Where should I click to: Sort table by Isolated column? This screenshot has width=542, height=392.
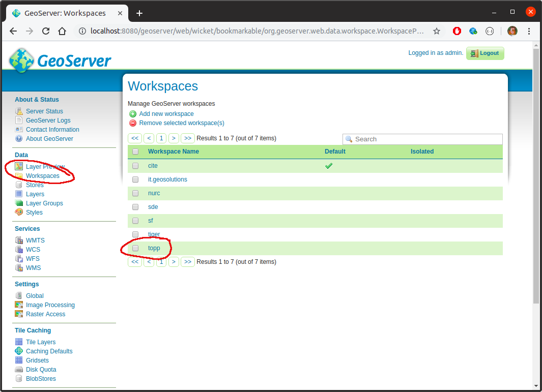click(x=422, y=152)
